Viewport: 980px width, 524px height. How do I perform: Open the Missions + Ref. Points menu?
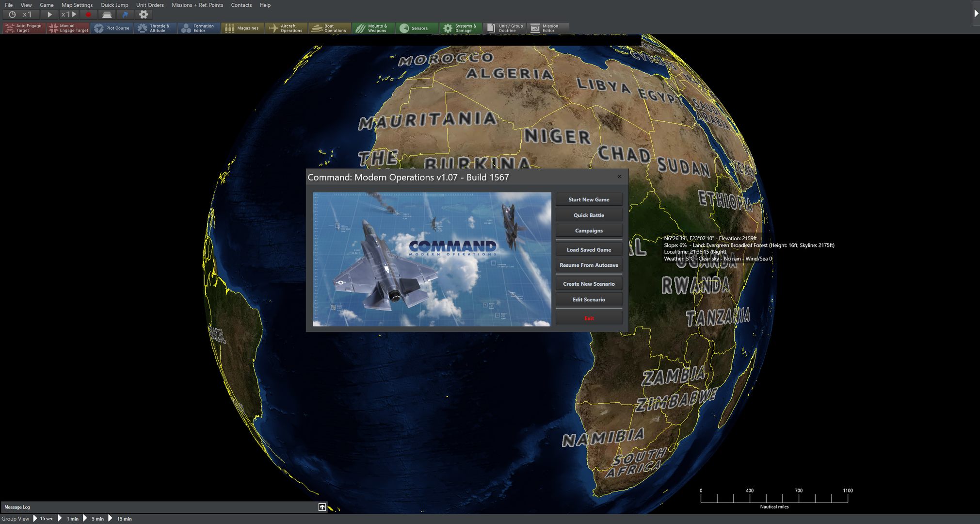click(x=197, y=5)
